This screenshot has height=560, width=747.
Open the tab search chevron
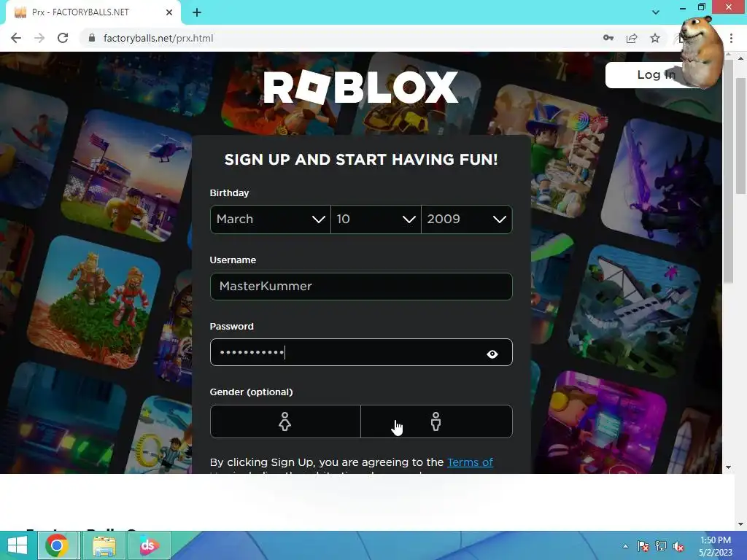pyautogui.click(x=656, y=12)
